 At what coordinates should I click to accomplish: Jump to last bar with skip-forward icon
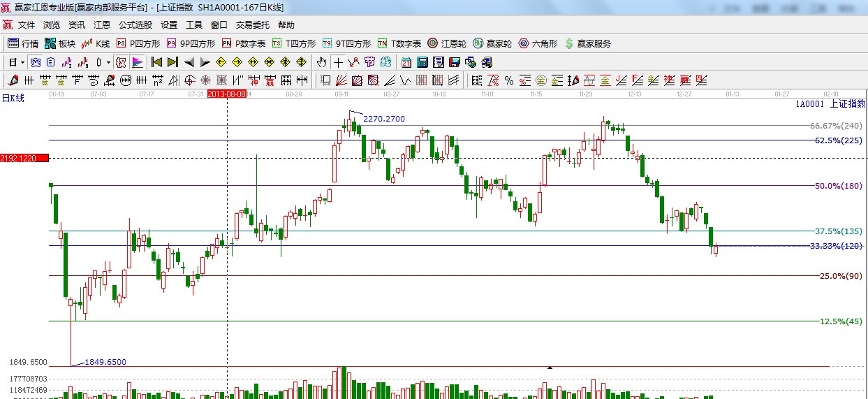coord(172,62)
